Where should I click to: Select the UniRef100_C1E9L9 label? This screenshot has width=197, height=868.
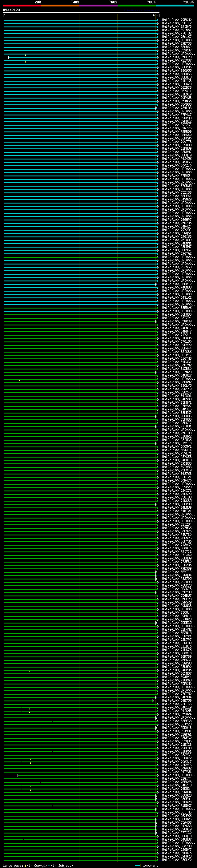[x=177, y=94]
